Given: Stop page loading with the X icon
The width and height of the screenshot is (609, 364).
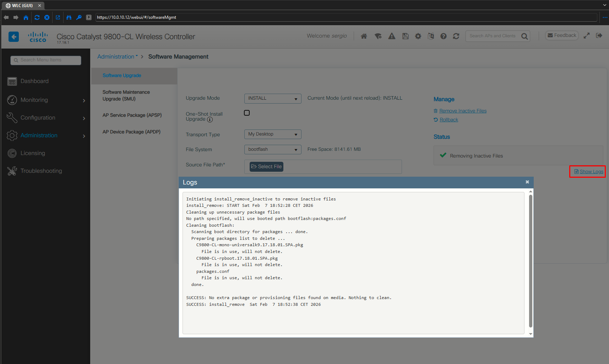Looking at the screenshot, I should pos(47,17).
